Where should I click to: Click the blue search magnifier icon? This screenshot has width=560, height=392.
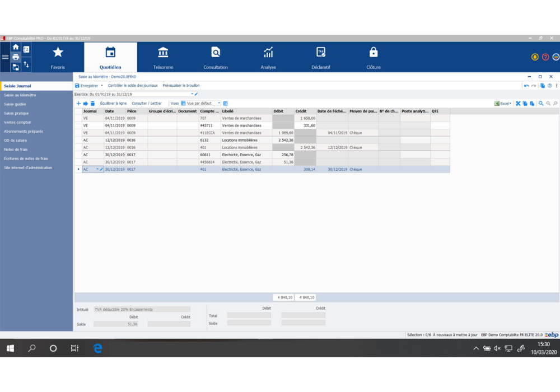pos(541,104)
